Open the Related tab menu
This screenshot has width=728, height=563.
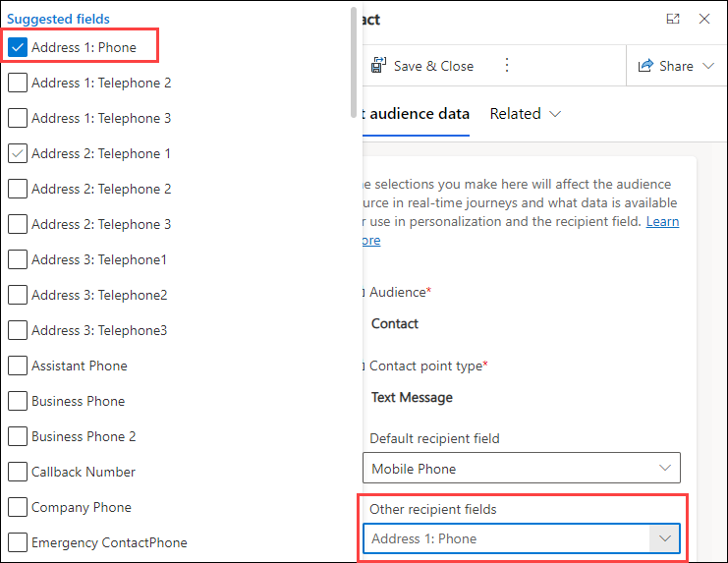pos(526,114)
